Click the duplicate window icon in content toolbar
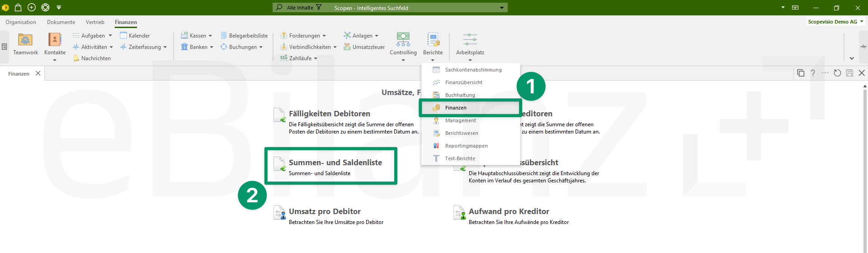The image size is (868, 253). 801,73
